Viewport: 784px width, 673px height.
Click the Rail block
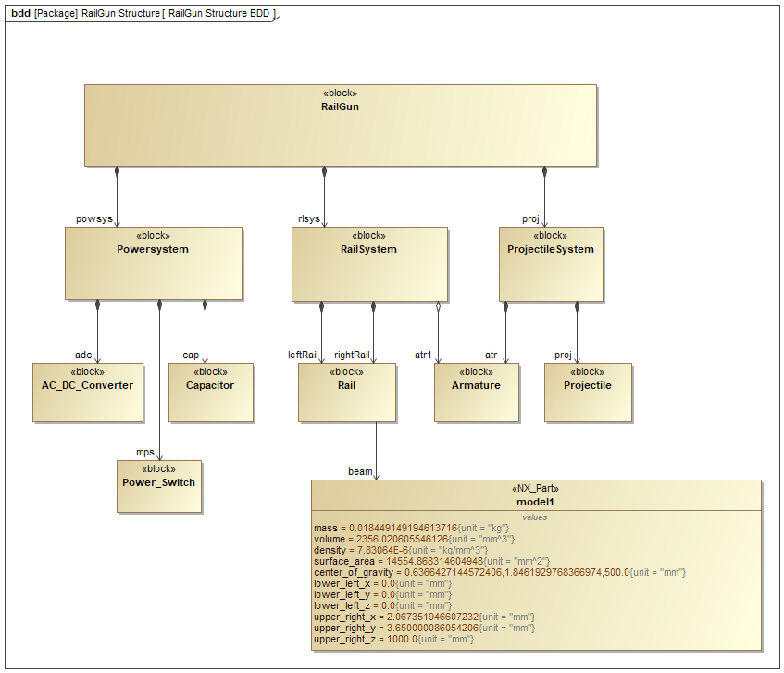click(347, 393)
